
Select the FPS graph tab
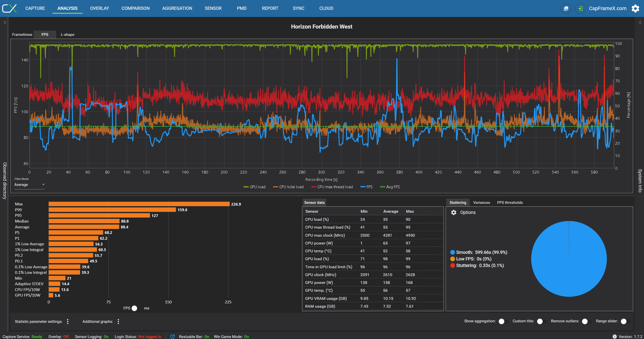[45, 35]
